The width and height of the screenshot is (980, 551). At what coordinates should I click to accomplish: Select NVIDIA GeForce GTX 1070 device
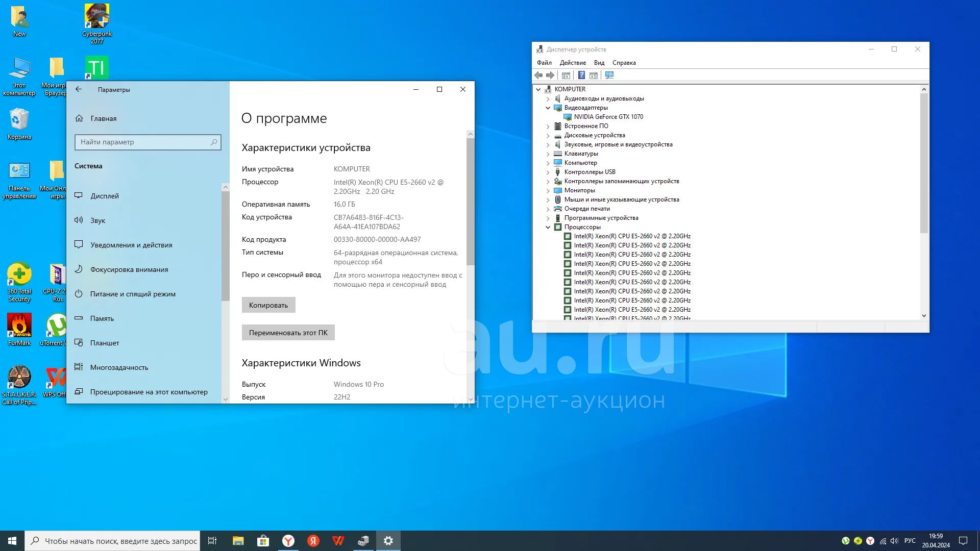pyautogui.click(x=608, y=117)
